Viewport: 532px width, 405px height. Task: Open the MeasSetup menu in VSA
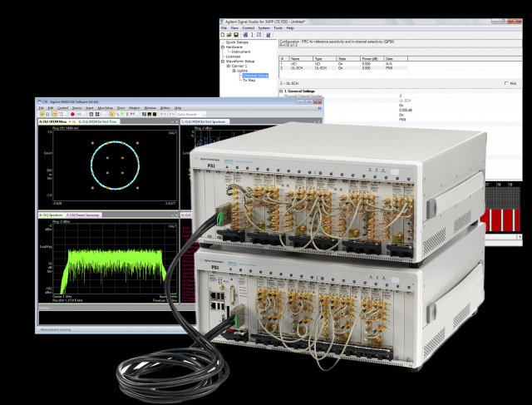pos(104,108)
